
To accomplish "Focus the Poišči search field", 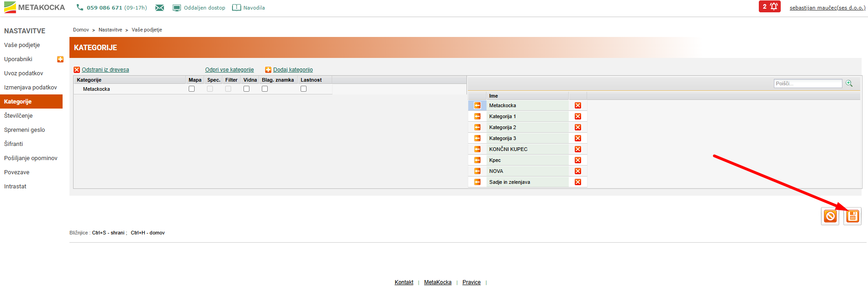I will tap(808, 83).
